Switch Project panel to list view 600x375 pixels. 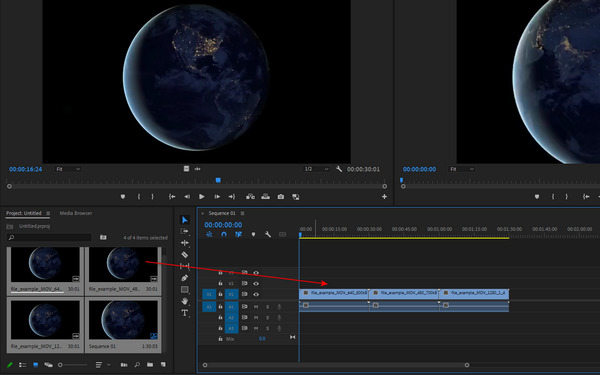pyautogui.click(x=23, y=365)
